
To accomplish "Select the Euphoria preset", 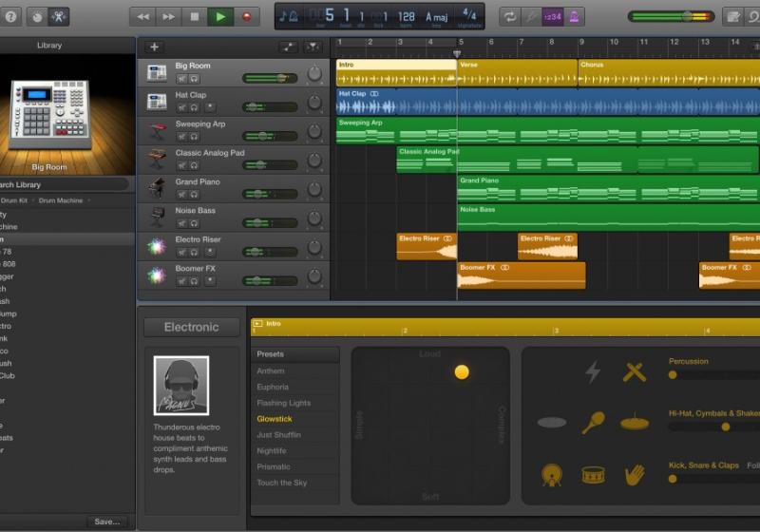I will tap(273, 387).
